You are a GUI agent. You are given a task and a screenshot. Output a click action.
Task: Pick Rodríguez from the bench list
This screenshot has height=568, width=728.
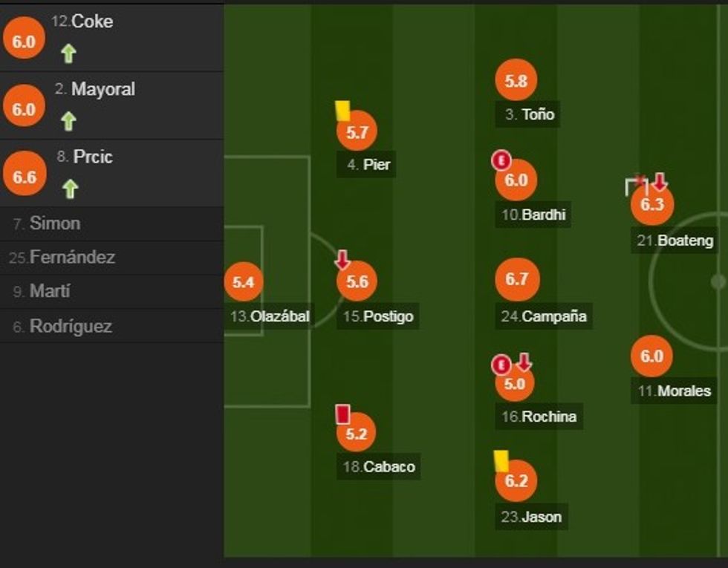click(71, 326)
